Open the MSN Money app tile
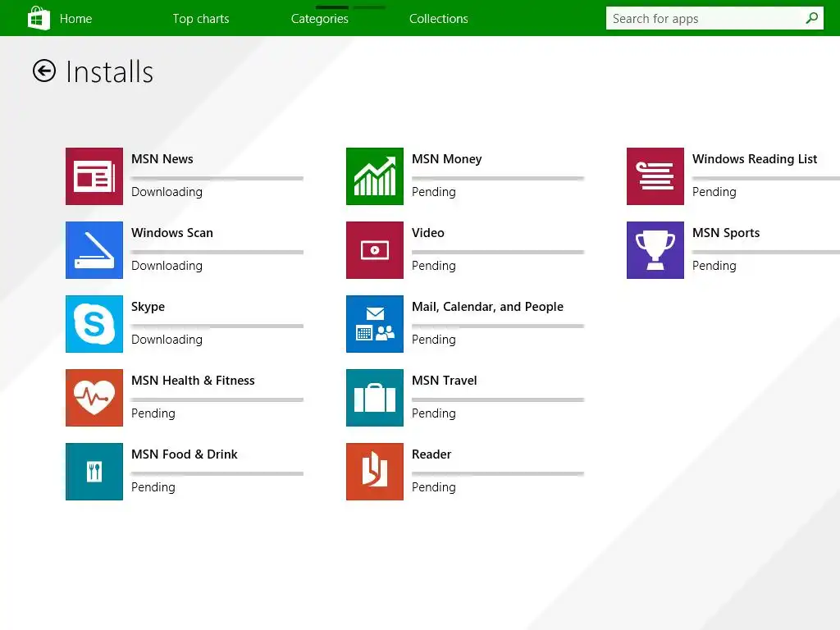Screen dimensions: 840x630 coord(375,176)
